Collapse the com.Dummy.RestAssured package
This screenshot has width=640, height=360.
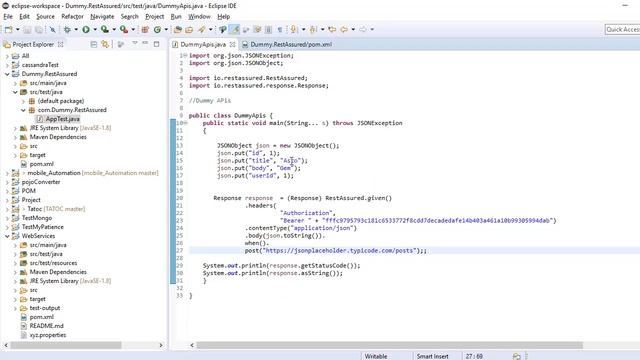[23, 110]
